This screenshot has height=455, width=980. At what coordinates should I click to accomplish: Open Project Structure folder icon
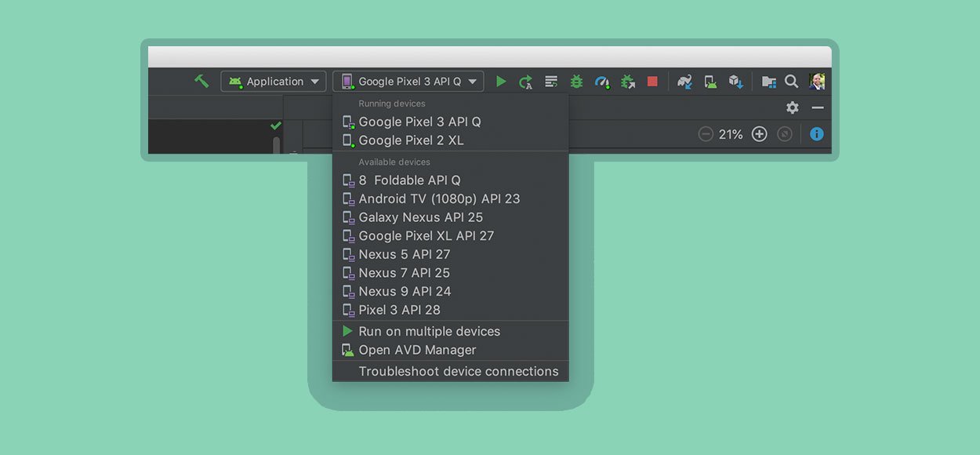pos(768,82)
